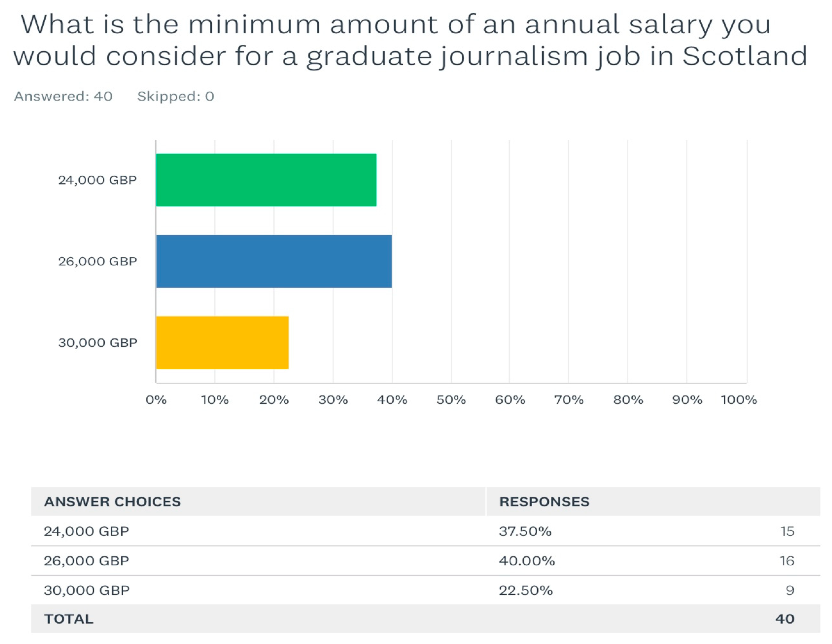Screen dimensions: 832x644
Task: Click the 50% tick on x-axis
Action: tap(451, 400)
